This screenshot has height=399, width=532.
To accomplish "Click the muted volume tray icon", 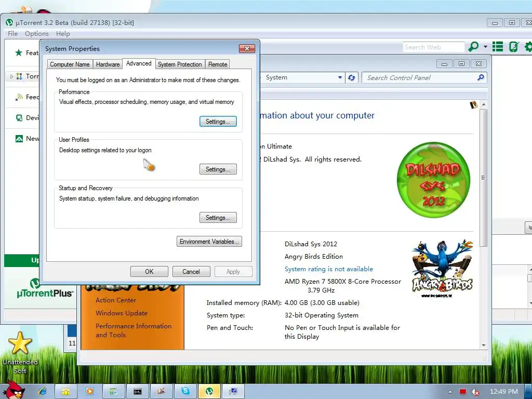I will pyautogui.click(x=475, y=392).
